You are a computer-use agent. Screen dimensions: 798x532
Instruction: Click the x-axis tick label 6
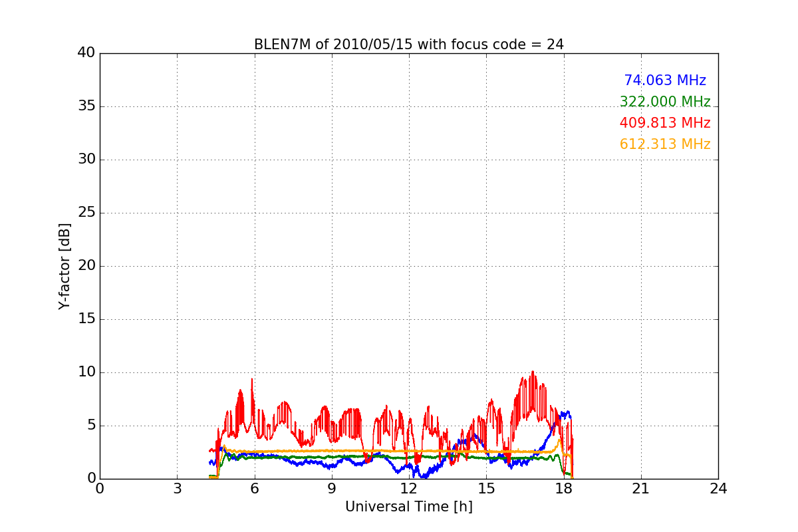255,489
